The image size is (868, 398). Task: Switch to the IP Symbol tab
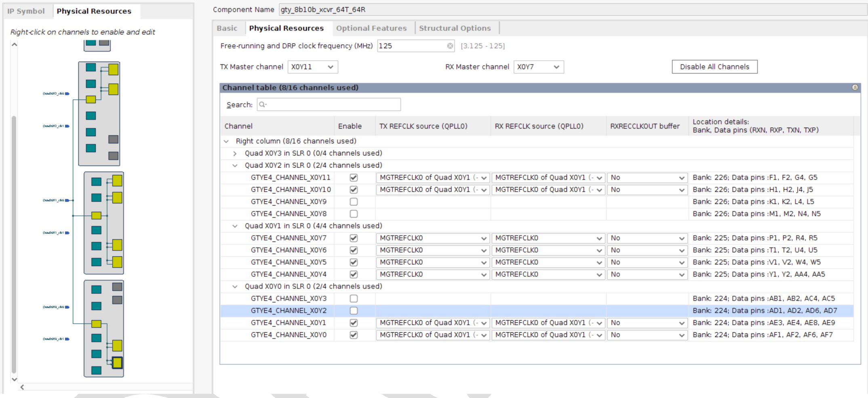(x=26, y=11)
